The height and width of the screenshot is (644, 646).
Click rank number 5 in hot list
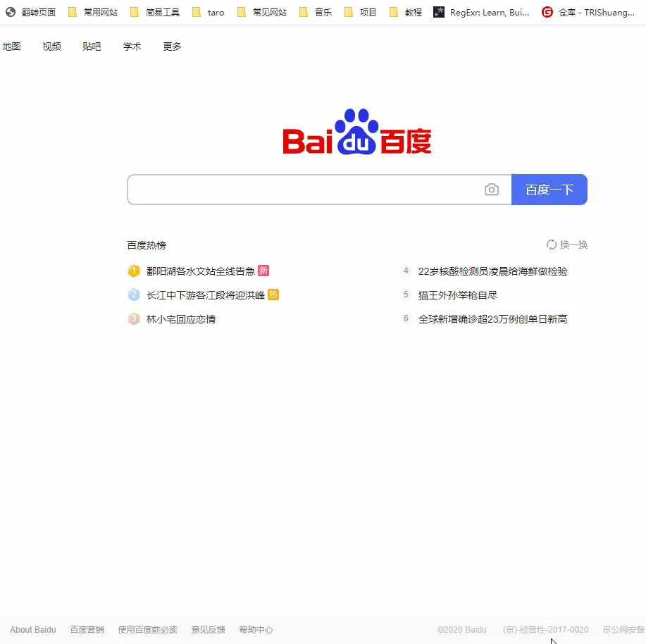coord(406,295)
